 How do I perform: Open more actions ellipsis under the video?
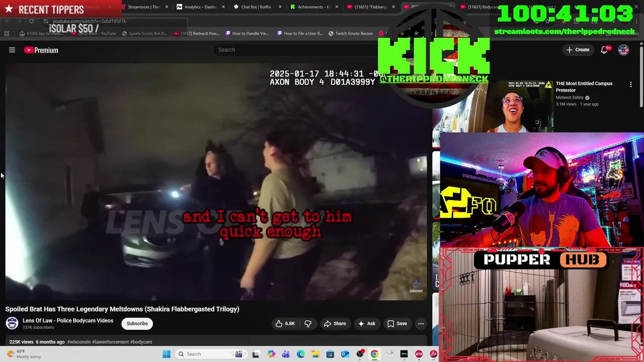tap(421, 324)
